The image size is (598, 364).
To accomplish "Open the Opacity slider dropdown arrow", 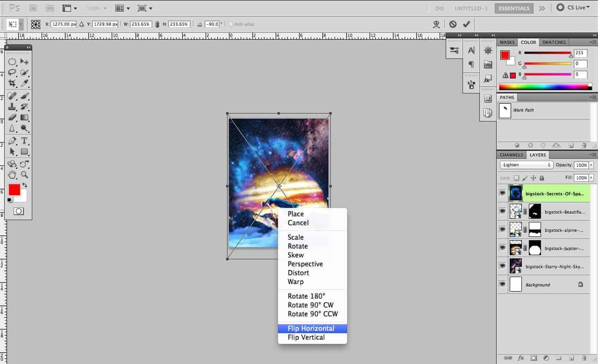I will 591,165.
